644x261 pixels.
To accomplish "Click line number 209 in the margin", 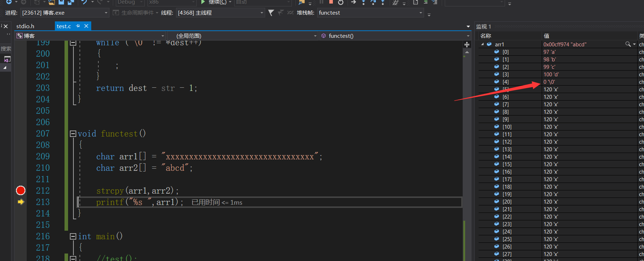I will tap(43, 156).
